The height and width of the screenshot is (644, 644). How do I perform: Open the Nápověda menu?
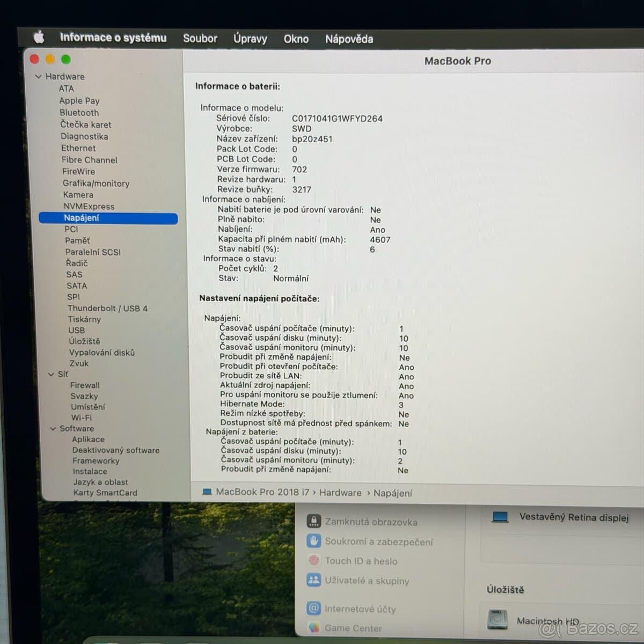tap(349, 39)
